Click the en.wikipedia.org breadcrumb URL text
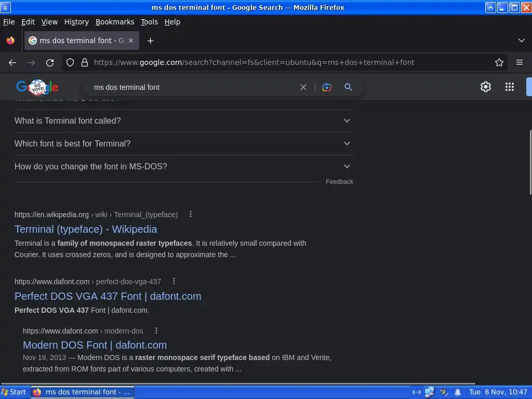This screenshot has width=532, height=399. pyautogui.click(x=96, y=215)
